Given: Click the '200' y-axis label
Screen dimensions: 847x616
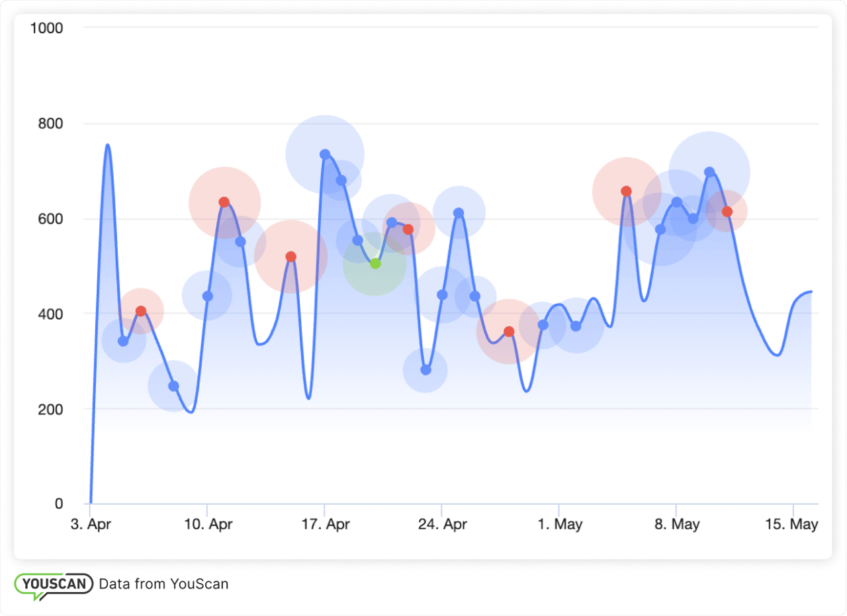Looking at the screenshot, I should [50, 409].
